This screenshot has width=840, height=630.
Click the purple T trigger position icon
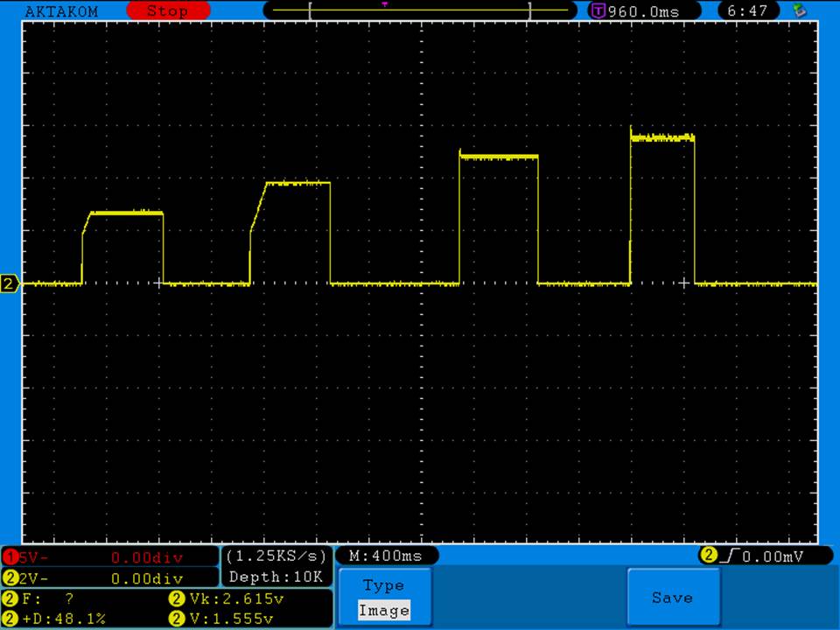click(598, 11)
